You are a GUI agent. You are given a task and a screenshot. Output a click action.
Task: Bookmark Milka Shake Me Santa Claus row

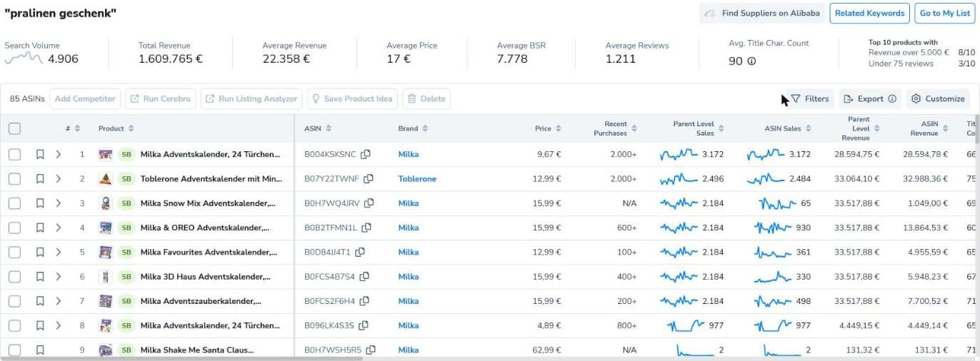pos(40,350)
